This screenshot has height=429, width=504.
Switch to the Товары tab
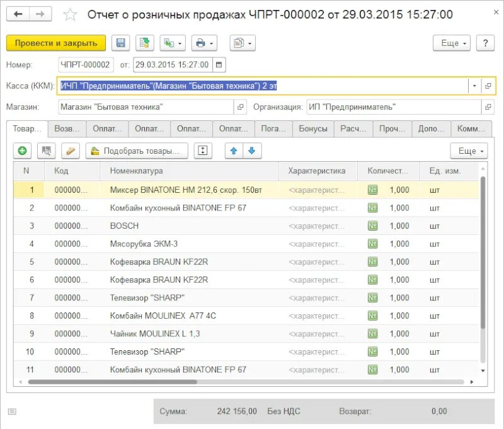pos(27,129)
